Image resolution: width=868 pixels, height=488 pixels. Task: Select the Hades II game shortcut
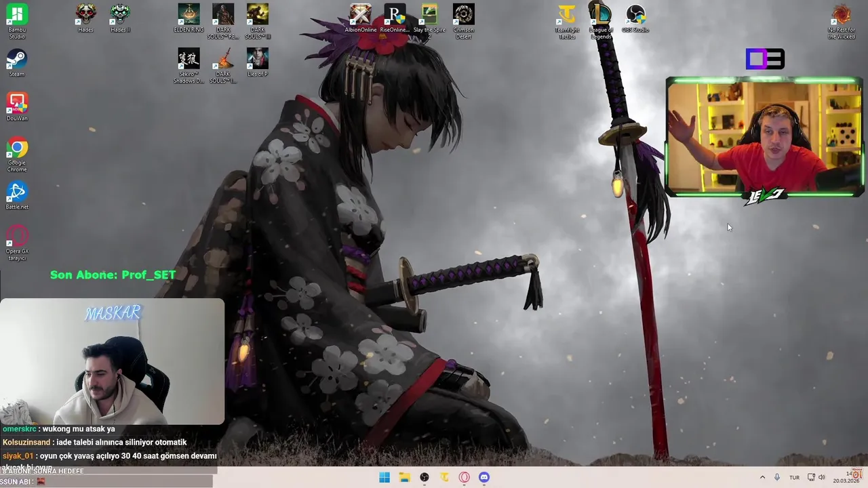(120, 18)
